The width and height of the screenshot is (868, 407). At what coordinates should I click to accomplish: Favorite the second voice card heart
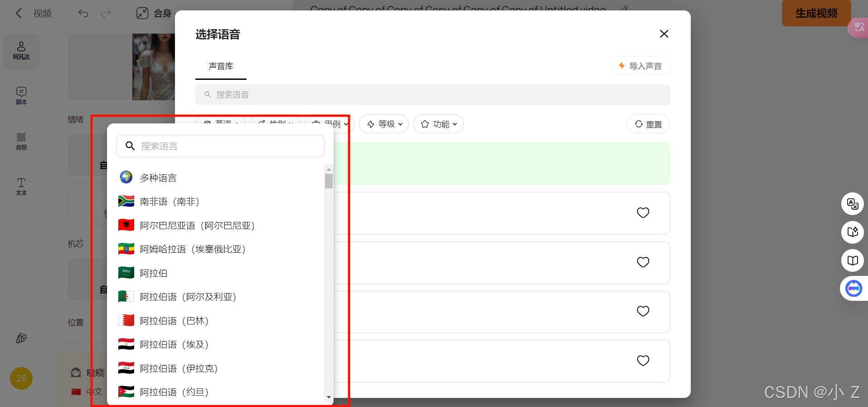tap(643, 262)
